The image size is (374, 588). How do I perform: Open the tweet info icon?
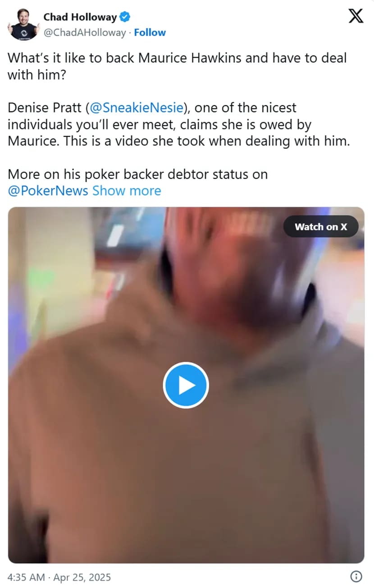[x=356, y=577]
